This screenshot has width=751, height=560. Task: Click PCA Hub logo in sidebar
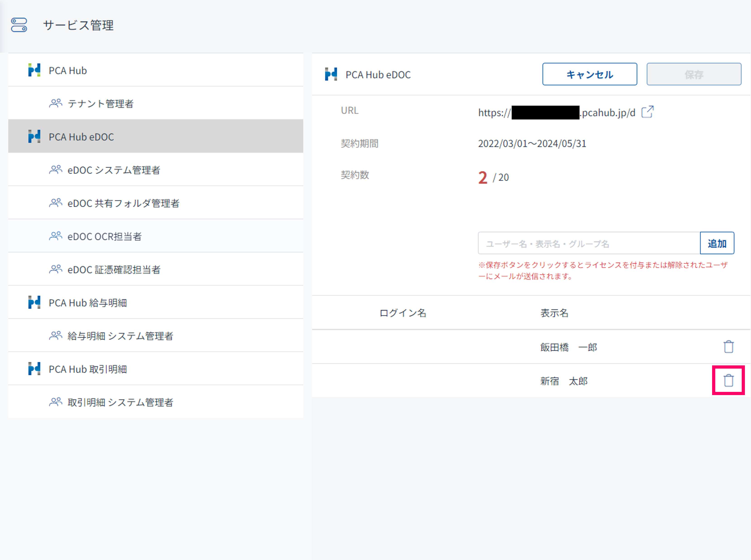[x=34, y=70]
